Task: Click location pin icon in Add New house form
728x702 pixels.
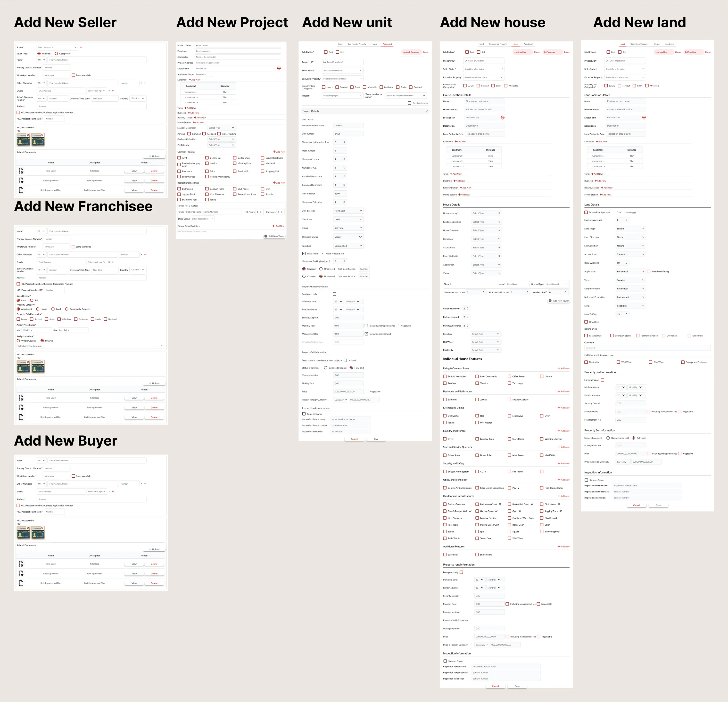Action: (503, 117)
